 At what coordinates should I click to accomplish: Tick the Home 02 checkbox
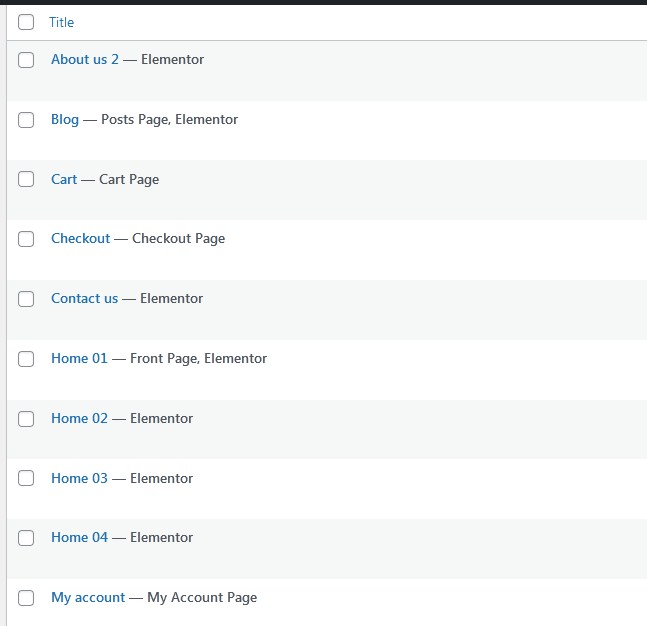click(x=26, y=419)
